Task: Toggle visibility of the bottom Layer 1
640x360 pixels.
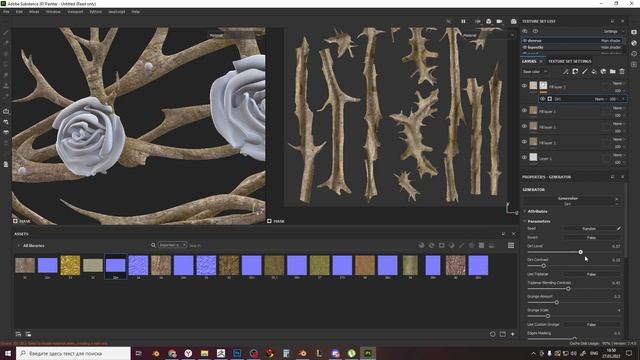Action: pos(524,158)
